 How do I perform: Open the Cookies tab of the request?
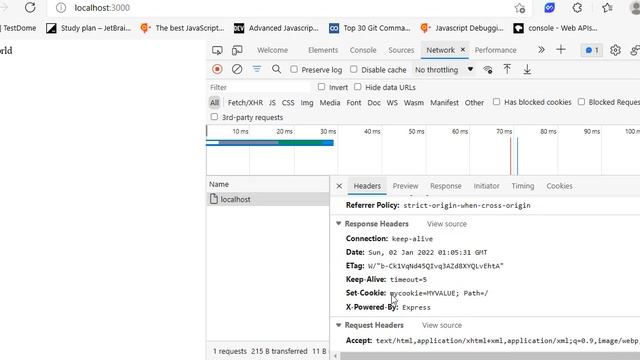[x=559, y=186]
